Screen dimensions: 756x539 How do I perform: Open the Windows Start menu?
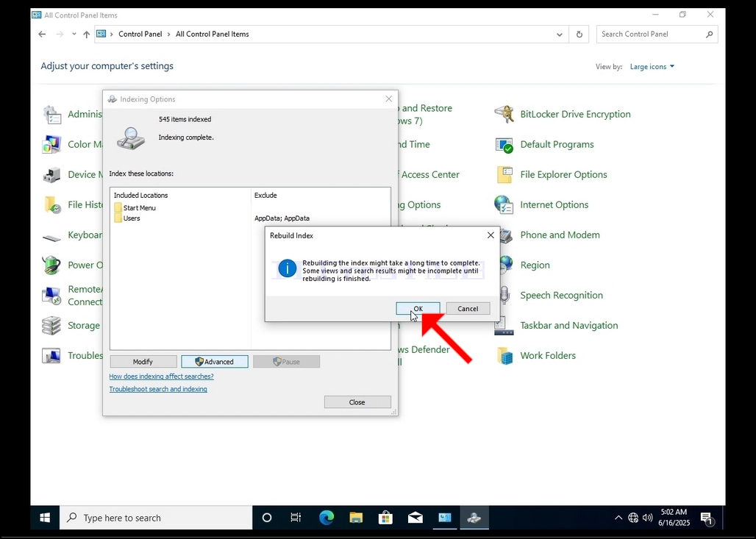coord(45,518)
